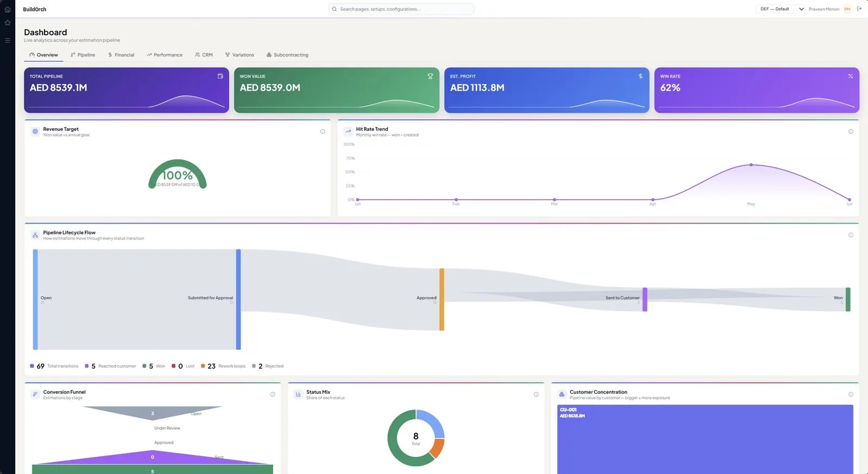Image resolution: width=868 pixels, height=474 pixels.
Task: Open the Financial tab
Action: click(121, 55)
